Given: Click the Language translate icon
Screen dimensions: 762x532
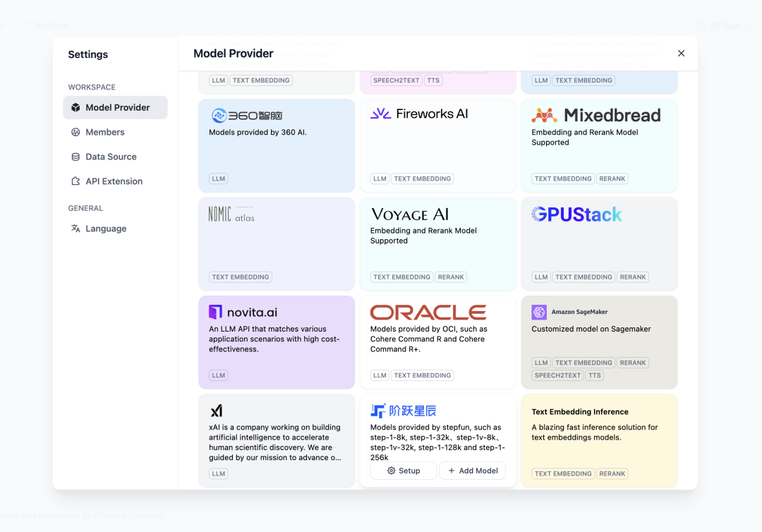Looking at the screenshot, I should tap(75, 229).
